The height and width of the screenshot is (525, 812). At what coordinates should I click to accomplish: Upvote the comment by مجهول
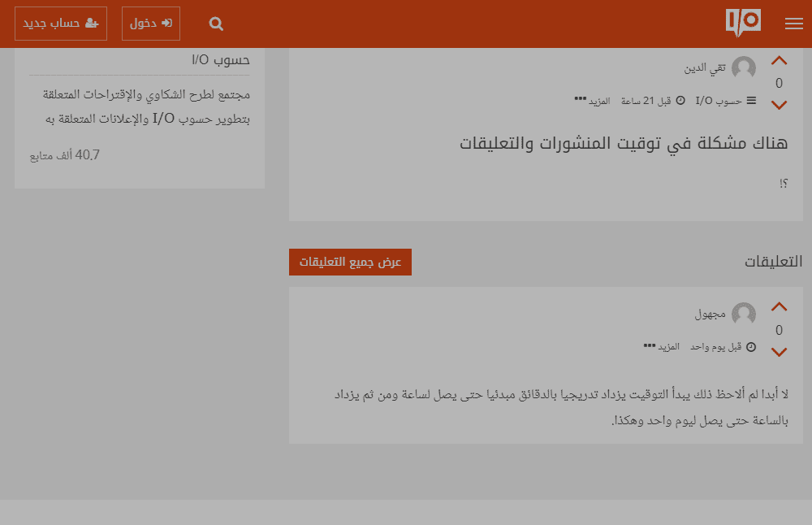point(779,307)
